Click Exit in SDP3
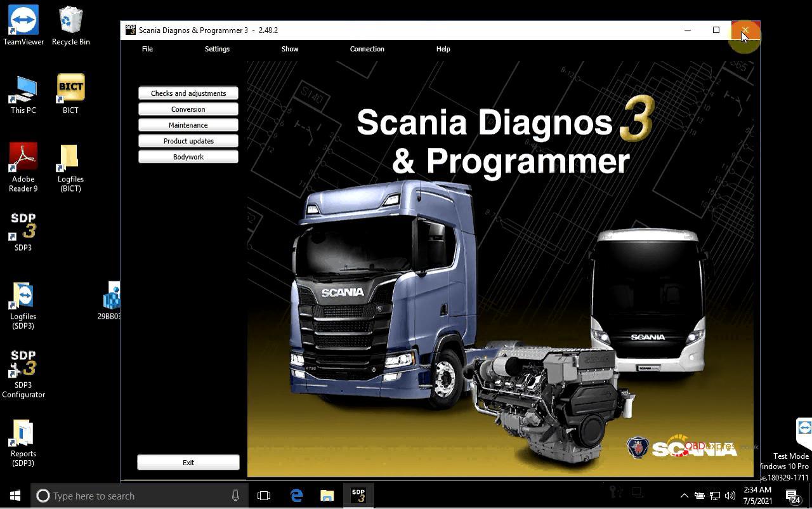 coord(188,463)
